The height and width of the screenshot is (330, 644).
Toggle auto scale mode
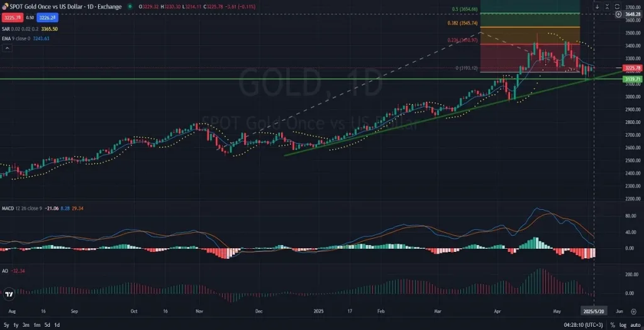point(635,325)
